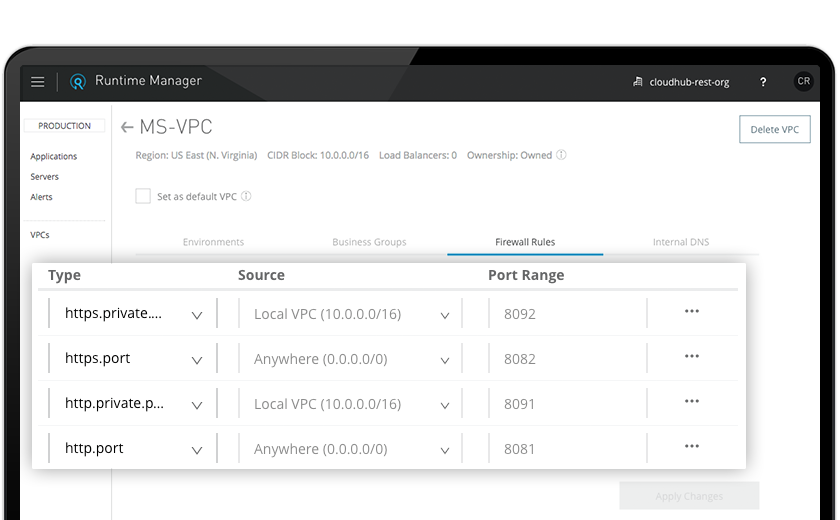Open the more options menu for port 8082
Screen dimensions: 840x520
[x=692, y=356]
